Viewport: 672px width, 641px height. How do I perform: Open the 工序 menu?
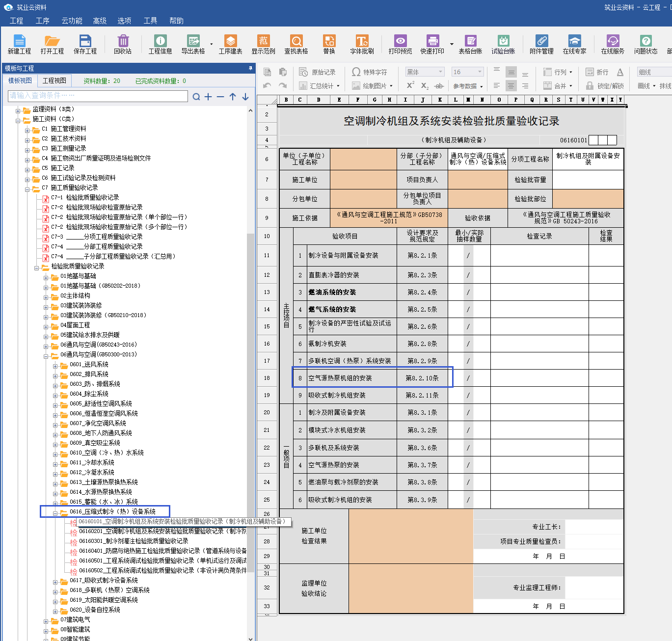coord(43,21)
